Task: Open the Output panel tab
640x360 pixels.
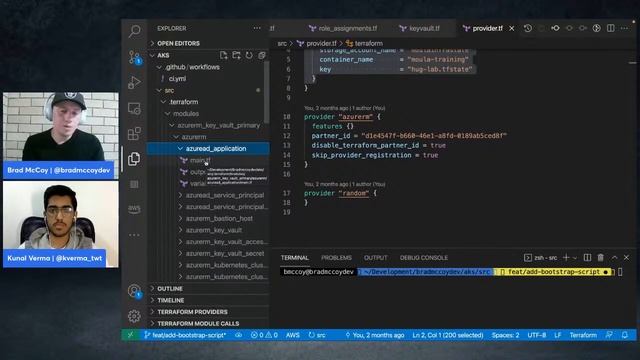Action: [376, 258]
